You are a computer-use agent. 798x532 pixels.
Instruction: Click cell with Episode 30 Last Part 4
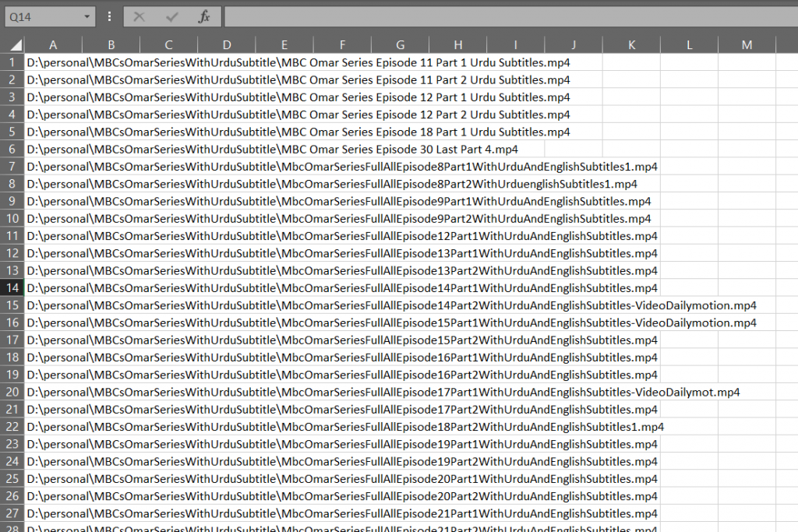(272, 149)
